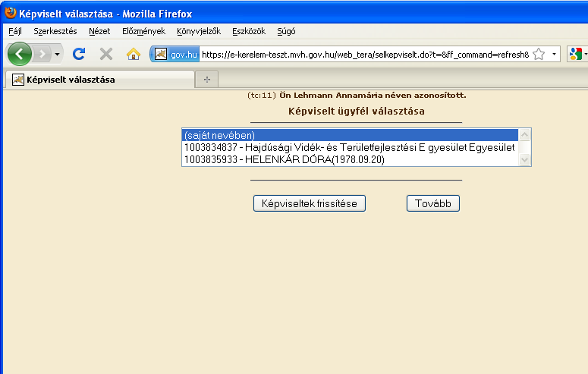Click the favicon on the Képviselt választása tab
The width and height of the screenshot is (588, 374).
coord(17,80)
